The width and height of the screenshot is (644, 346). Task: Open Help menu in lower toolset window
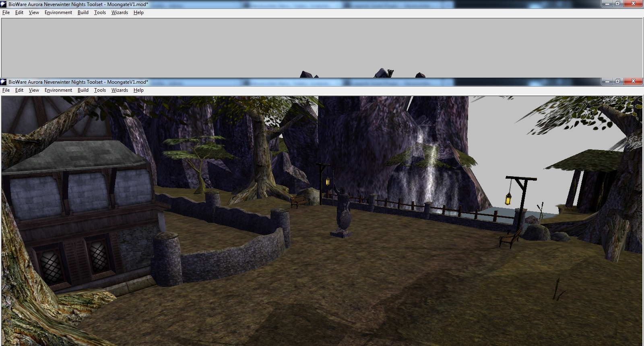coord(138,90)
